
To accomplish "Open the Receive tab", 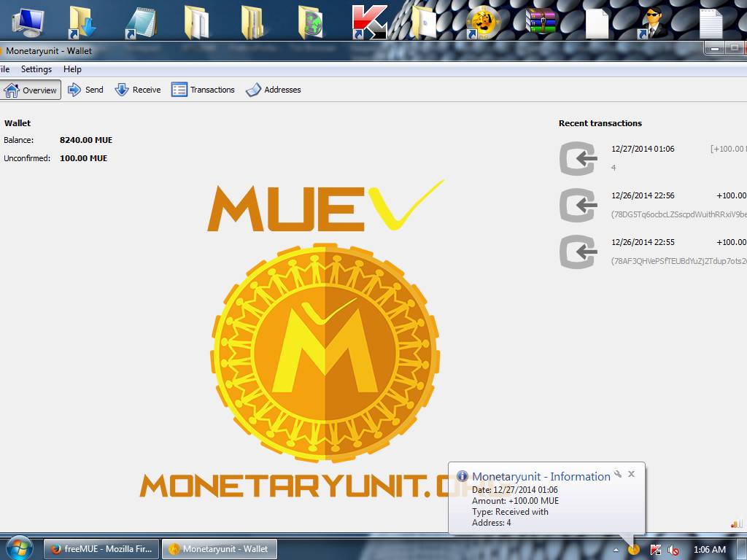I will pos(138,90).
